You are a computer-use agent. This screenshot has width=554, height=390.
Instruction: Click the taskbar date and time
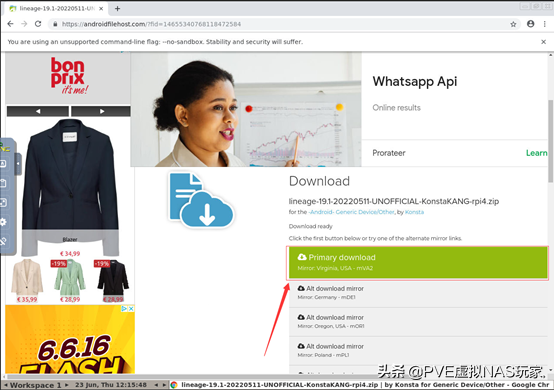[x=111, y=385]
